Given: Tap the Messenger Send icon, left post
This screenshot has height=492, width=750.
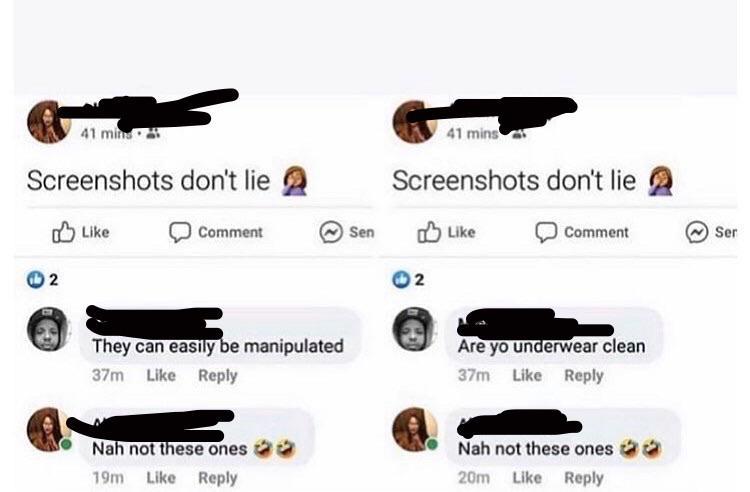Looking at the screenshot, I should click(331, 232).
